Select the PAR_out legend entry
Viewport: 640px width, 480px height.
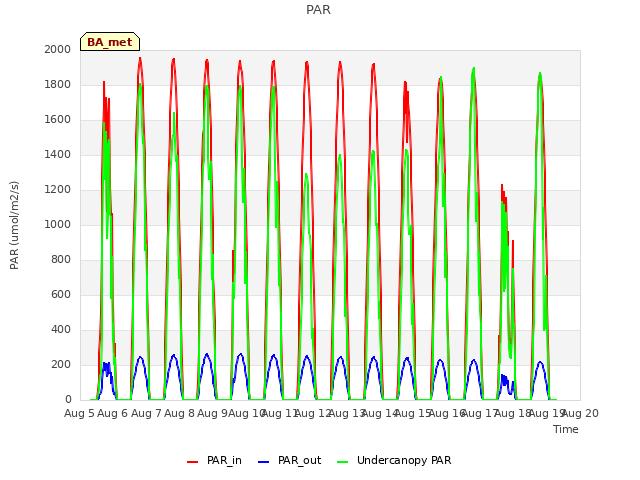[x=290, y=460]
